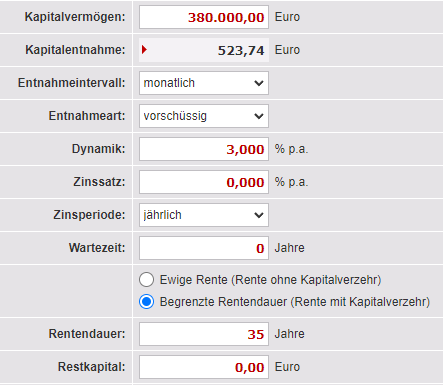This screenshot has width=443, height=385.
Task: Open the Zinsperiode dropdown showing jährlich
Action: click(x=204, y=215)
